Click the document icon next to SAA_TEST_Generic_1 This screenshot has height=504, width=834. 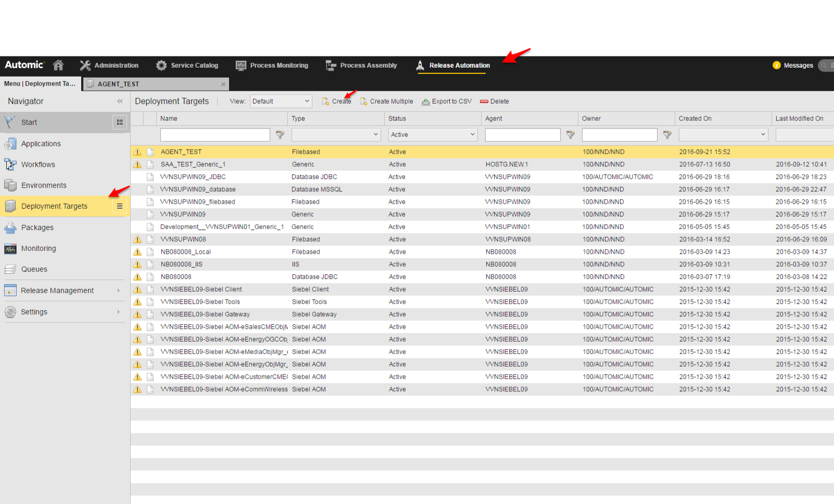pos(150,164)
